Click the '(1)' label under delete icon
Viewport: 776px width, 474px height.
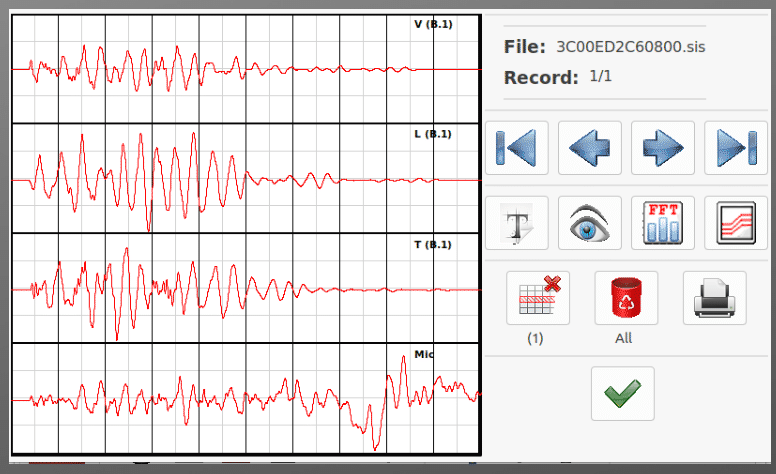(x=535, y=338)
